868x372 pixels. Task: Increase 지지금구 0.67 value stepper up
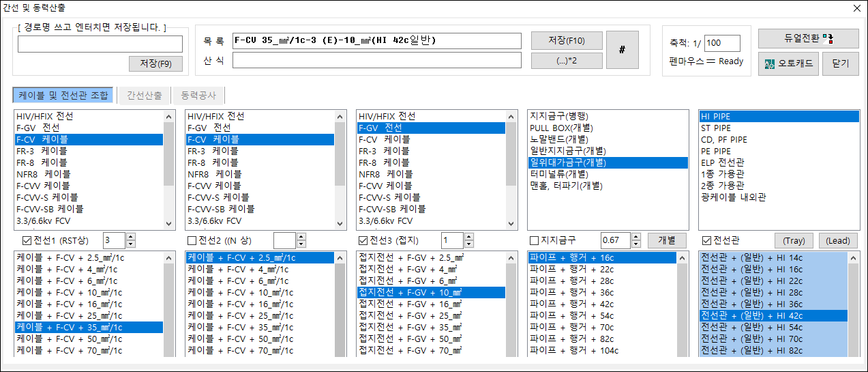[x=636, y=236]
